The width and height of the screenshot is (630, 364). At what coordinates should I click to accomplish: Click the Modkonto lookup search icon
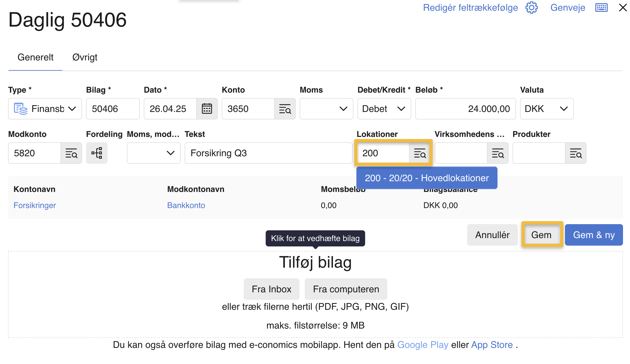[x=71, y=153]
